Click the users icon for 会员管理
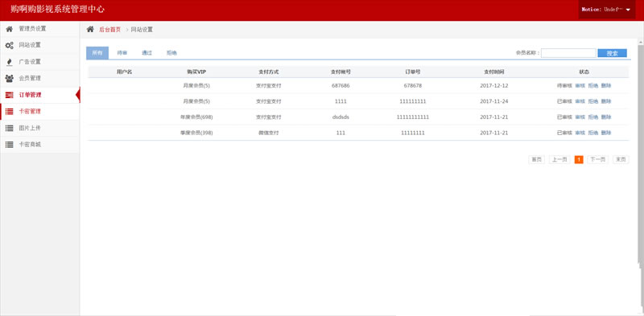The width and height of the screenshot is (644, 316). tap(9, 78)
